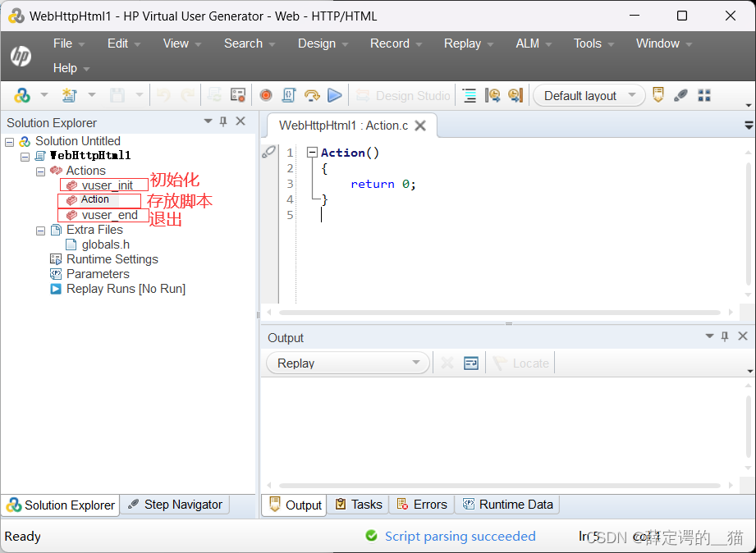The width and height of the screenshot is (756, 553).
Task: Open the dropdown next to the solution toolbar icon
Action: point(44,95)
